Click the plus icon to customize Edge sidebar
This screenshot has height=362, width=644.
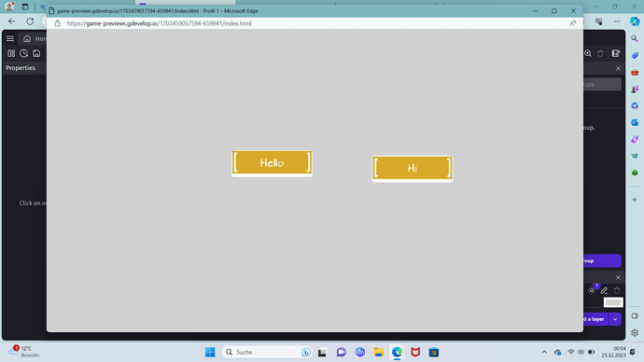coord(635,200)
